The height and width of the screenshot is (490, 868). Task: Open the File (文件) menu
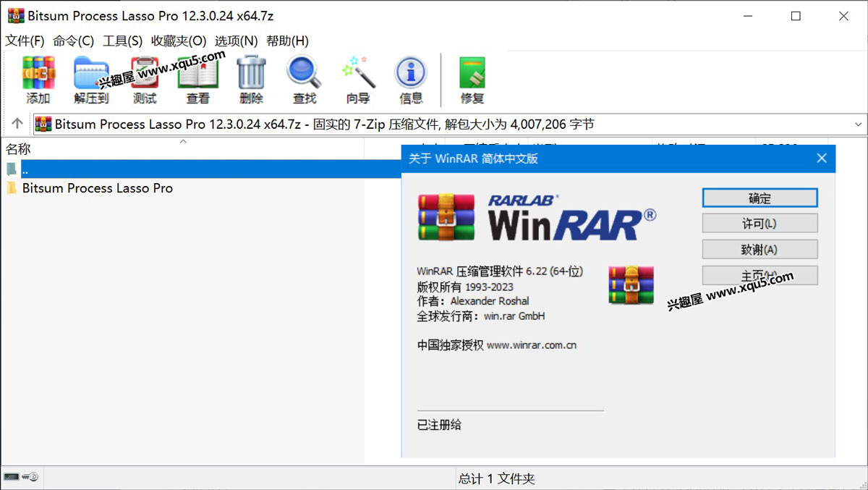tap(25, 41)
